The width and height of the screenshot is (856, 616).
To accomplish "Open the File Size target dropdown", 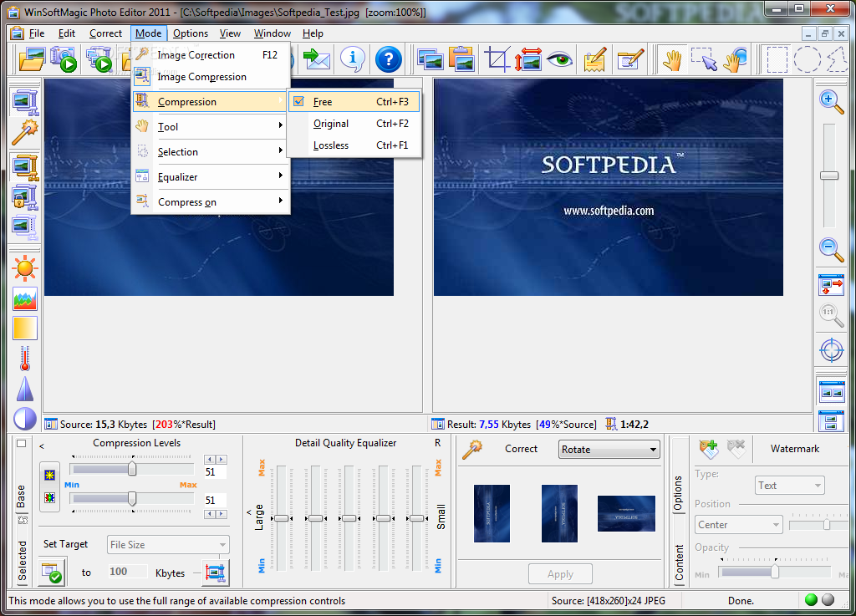I will [168, 544].
